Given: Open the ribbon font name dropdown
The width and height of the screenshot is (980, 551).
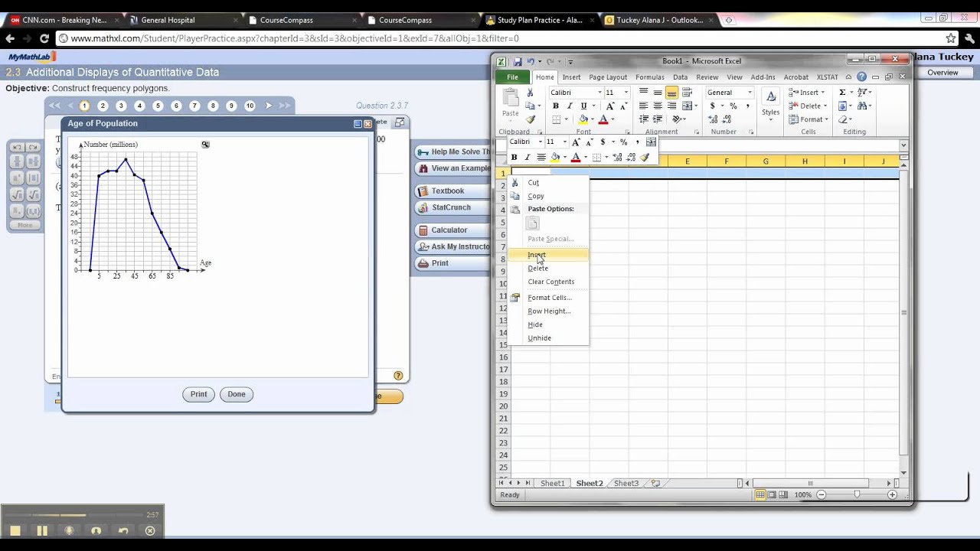Looking at the screenshot, I should point(599,93).
